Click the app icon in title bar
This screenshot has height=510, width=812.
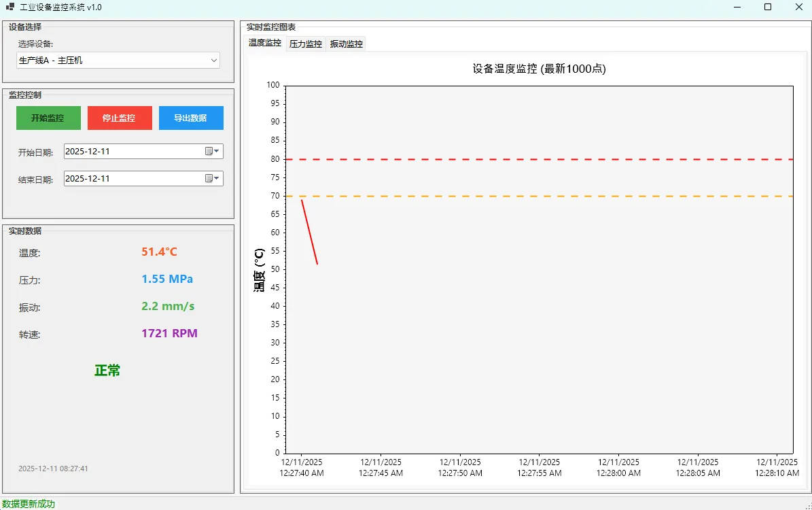[x=10, y=7]
